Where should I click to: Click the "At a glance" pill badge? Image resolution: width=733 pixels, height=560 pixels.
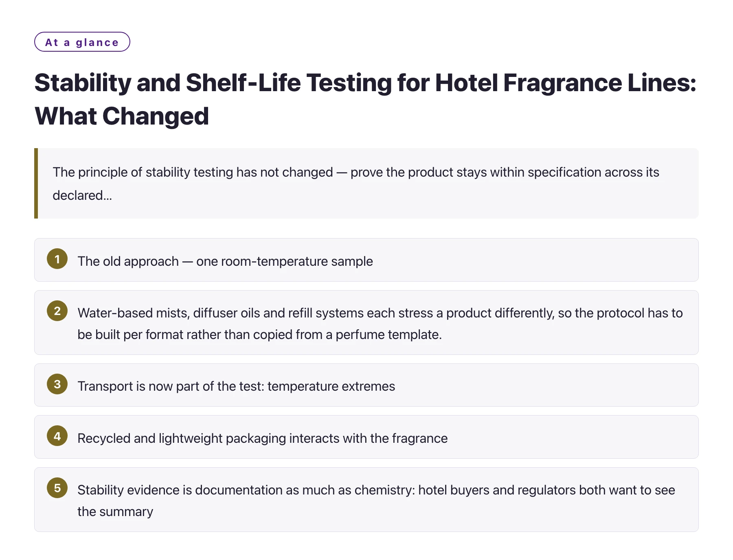pyautogui.click(x=82, y=42)
